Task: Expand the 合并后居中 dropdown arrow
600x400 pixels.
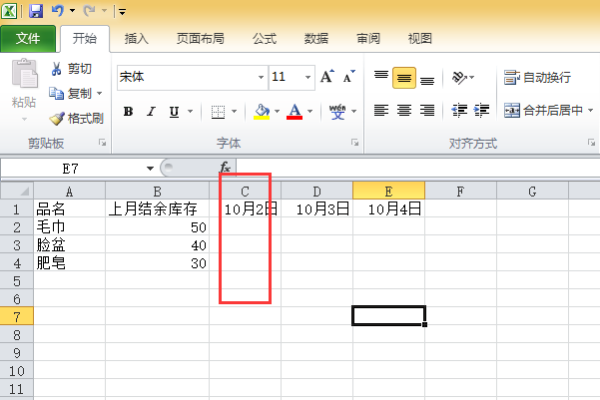Action: pos(590,111)
